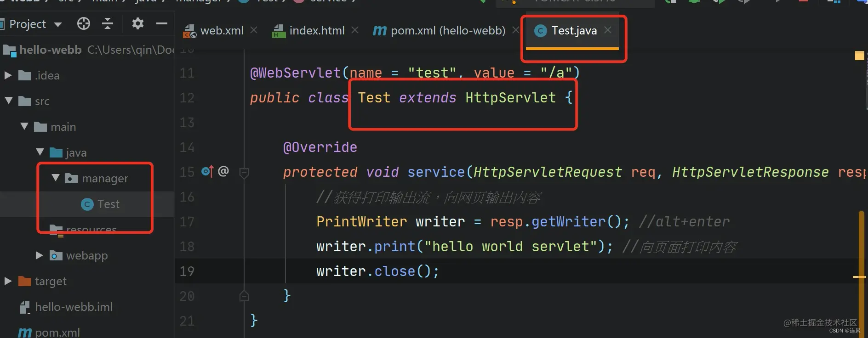Expand the webapp folder
Viewport: 868px width, 338px height.
pos(40,255)
